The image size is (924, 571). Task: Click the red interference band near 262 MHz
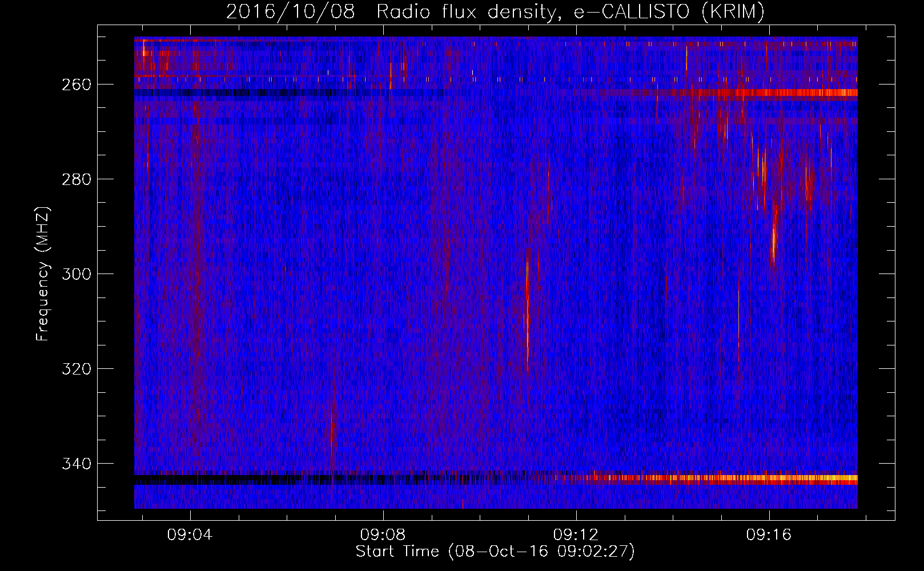[x=765, y=93]
